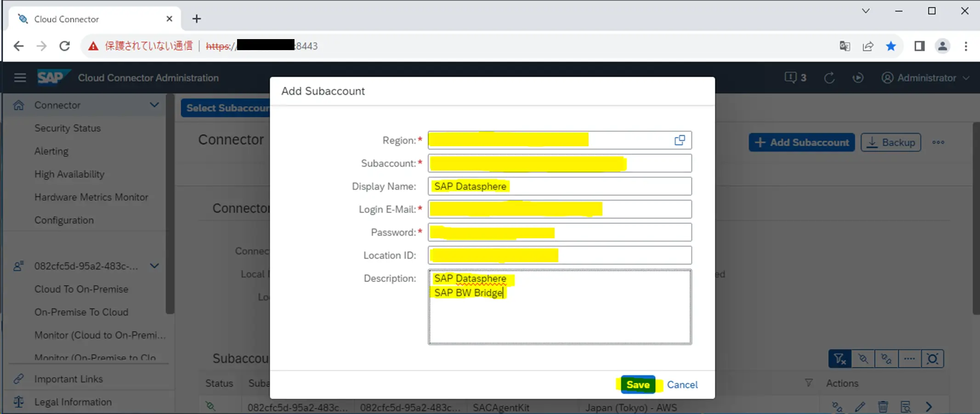Click the browser back arrow
980x414 pixels.
[x=18, y=46]
